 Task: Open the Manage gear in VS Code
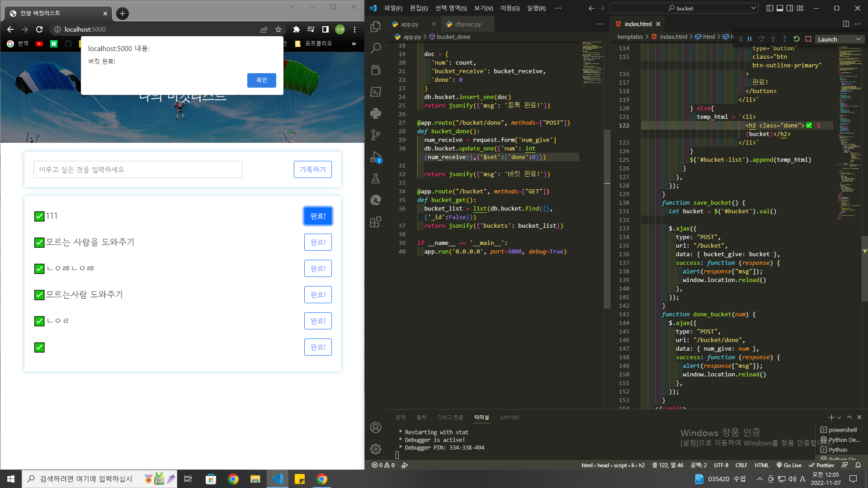click(x=375, y=449)
